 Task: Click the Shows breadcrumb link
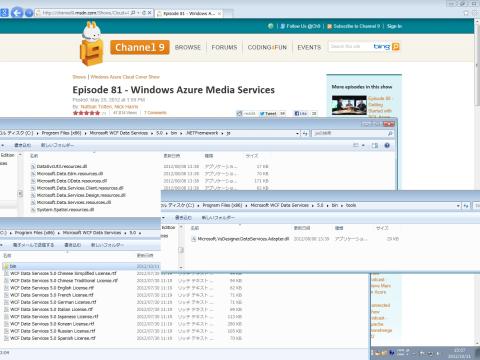click(x=79, y=77)
